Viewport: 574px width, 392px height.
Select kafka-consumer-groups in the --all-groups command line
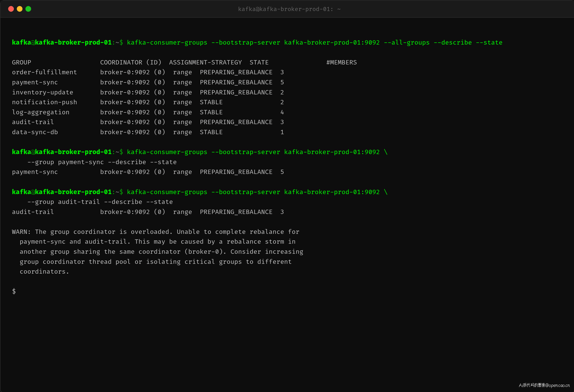pos(167,42)
